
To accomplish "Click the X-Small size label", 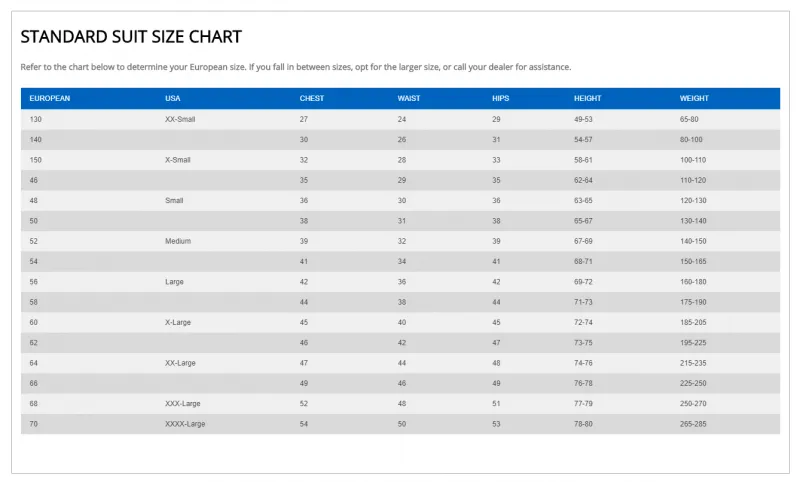I will 178,160.
